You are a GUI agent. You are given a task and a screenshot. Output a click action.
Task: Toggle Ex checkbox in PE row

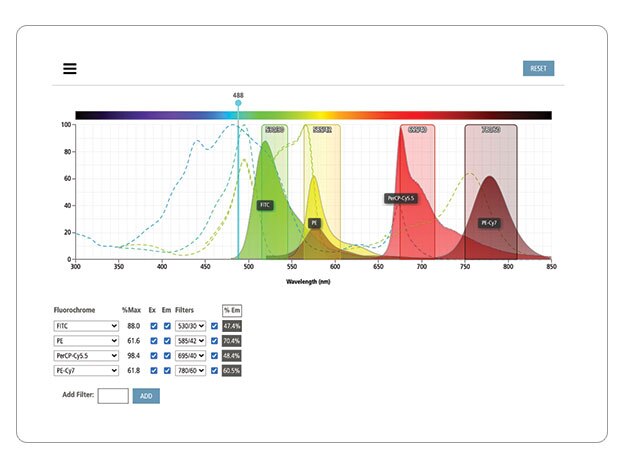coord(154,341)
